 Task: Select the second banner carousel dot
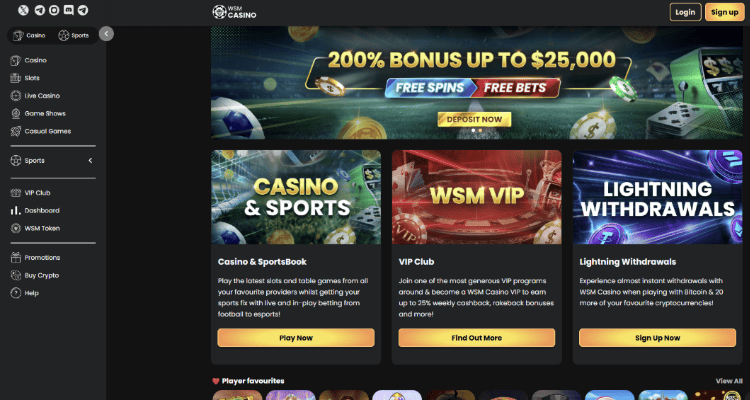480,130
